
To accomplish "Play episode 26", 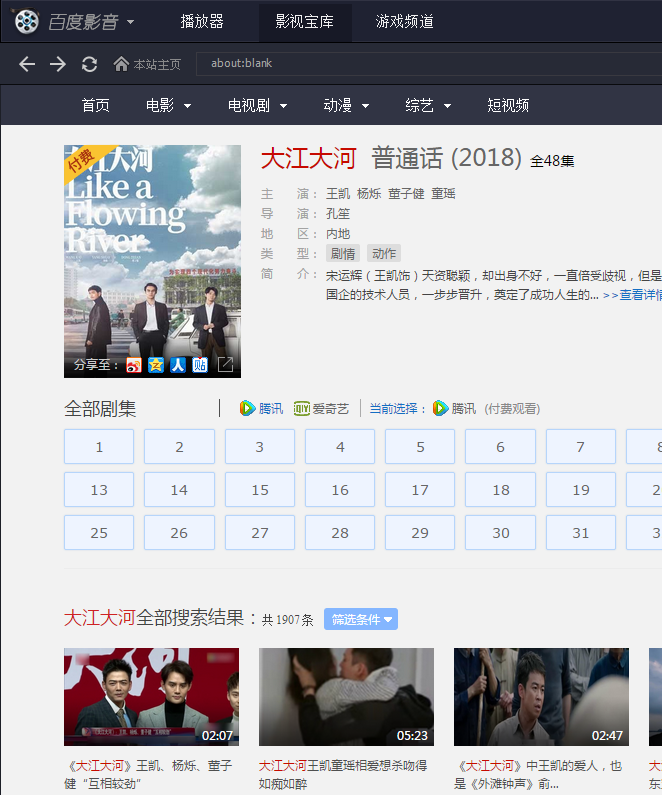I will pos(179,533).
